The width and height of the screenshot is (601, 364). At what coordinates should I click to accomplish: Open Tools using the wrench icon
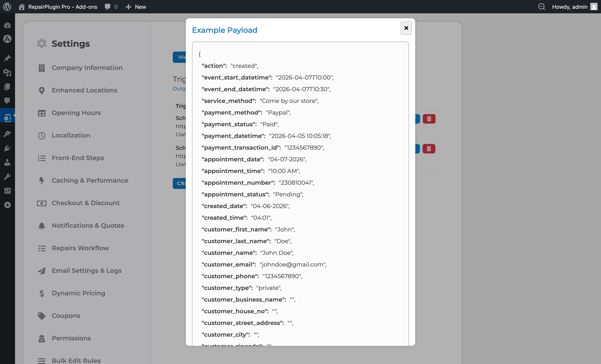pyautogui.click(x=7, y=177)
